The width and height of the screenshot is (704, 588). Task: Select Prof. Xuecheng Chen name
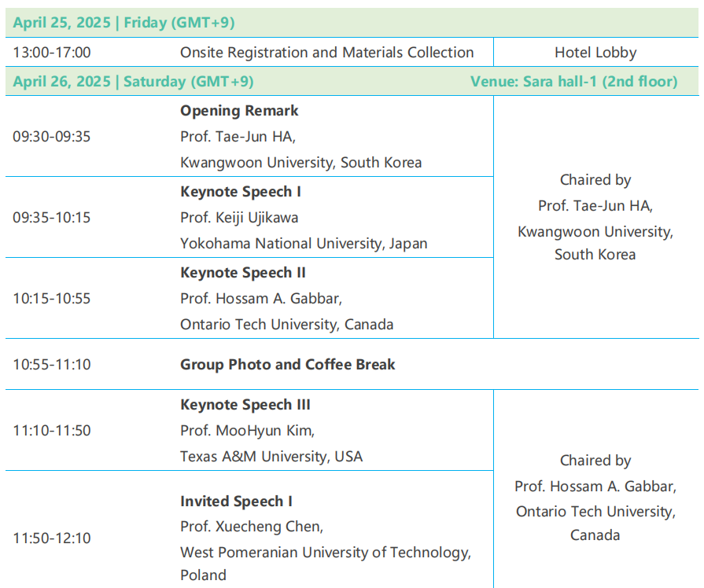tap(252, 527)
